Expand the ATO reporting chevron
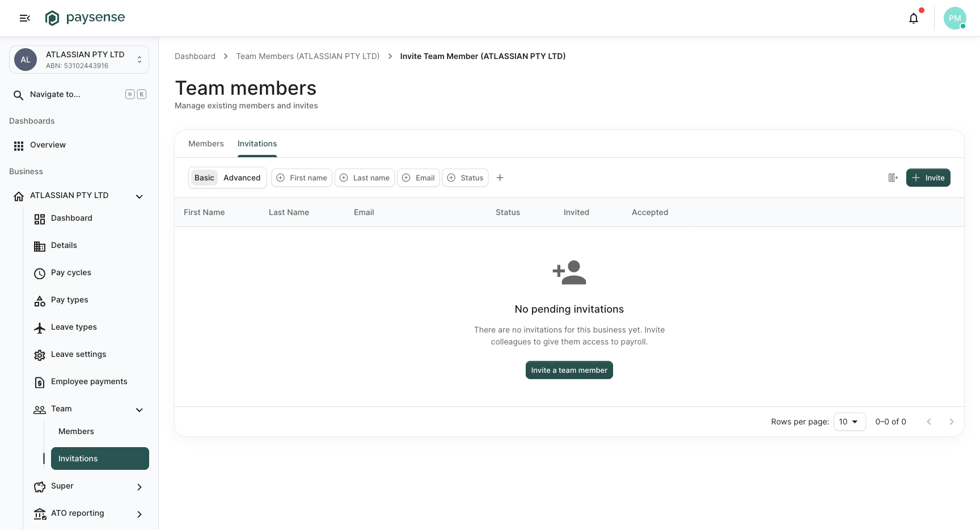This screenshot has width=980, height=530. [140, 514]
